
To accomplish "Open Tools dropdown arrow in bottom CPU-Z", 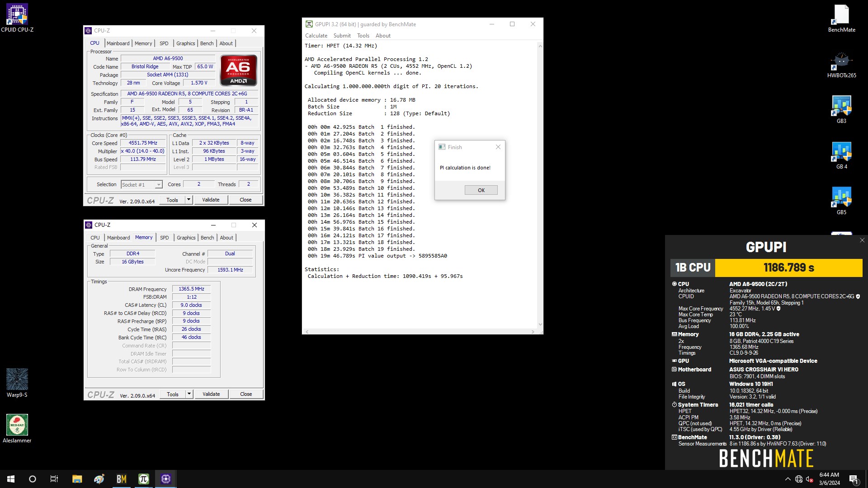I will click(x=189, y=394).
